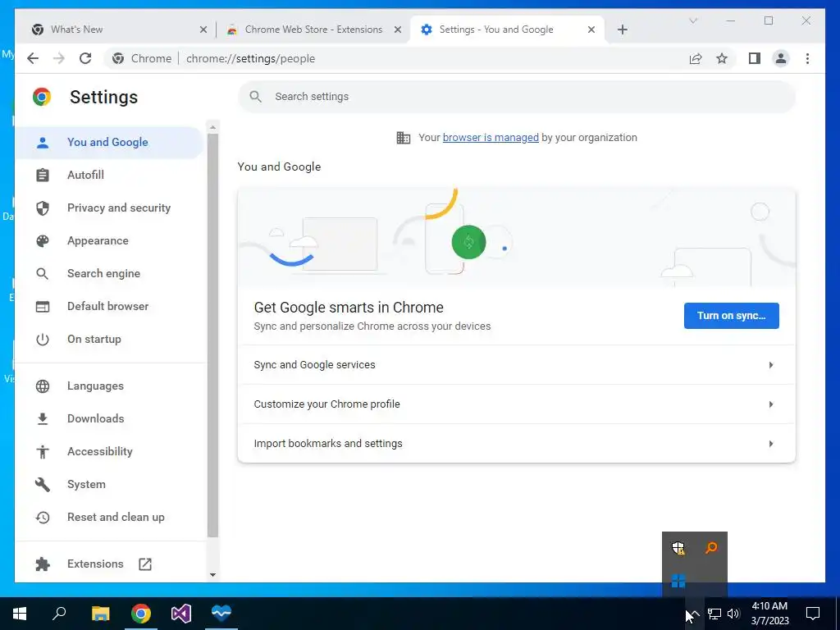Switch to Chrome Web Store - Extensions tab
Viewport: 840px width, 630px height.
(x=313, y=30)
